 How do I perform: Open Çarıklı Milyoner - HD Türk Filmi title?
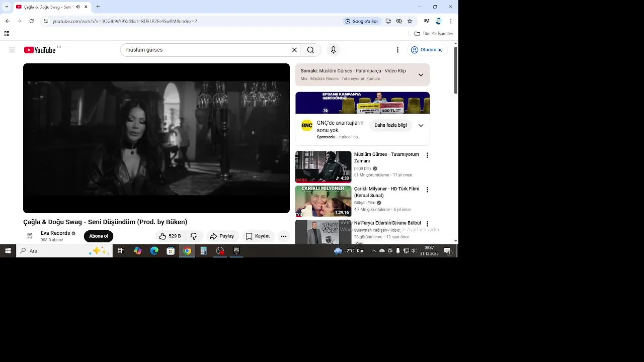[386, 192]
